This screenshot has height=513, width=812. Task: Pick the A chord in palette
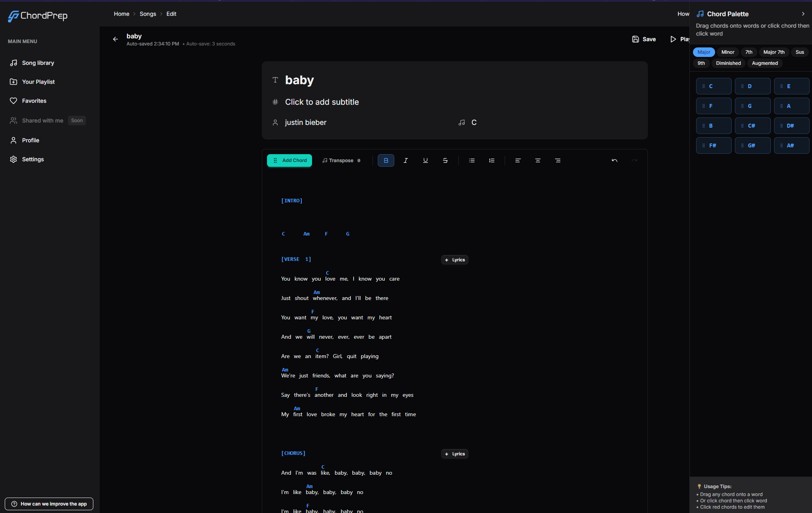(792, 106)
